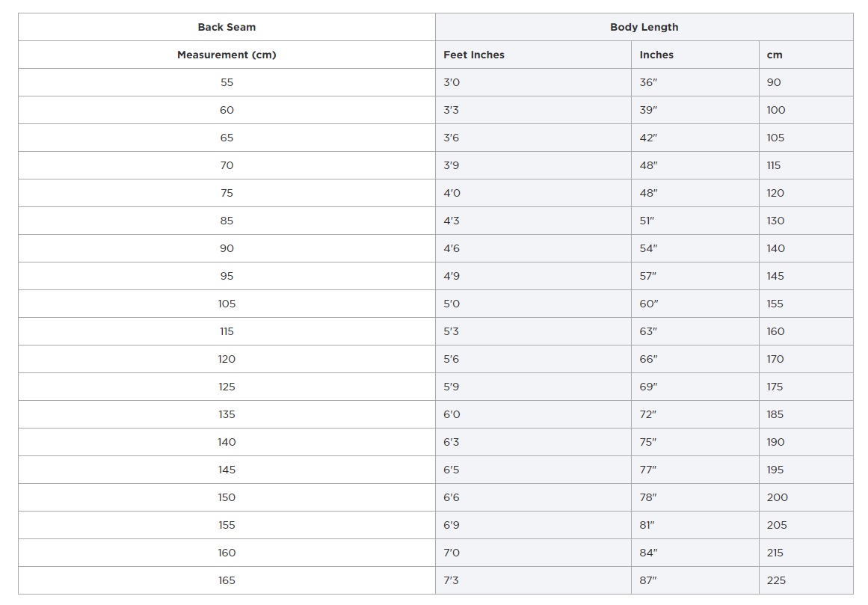Click the body length 115 cm cell
The width and height of the screenshot is (868, 605).
(806, 165)
